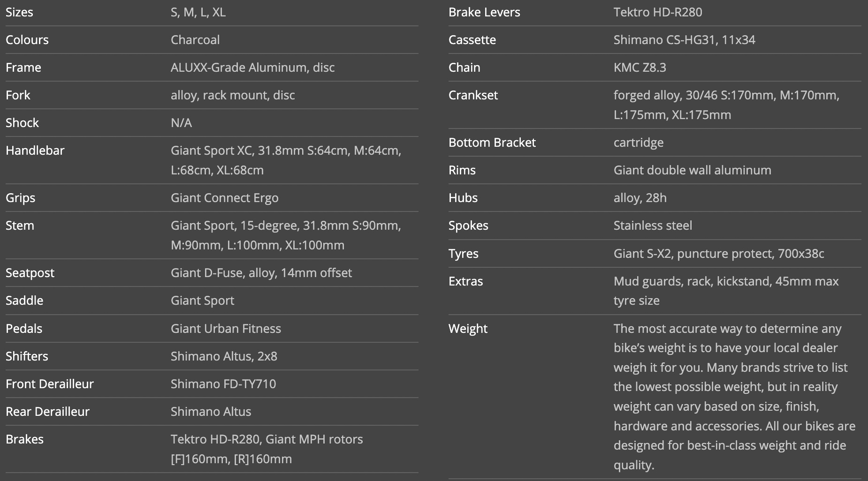The width and height of the screenshot is (868, 481).
Task: Click the ALUXX-Grade Aluminum frame text
Action: coord(252,68)
